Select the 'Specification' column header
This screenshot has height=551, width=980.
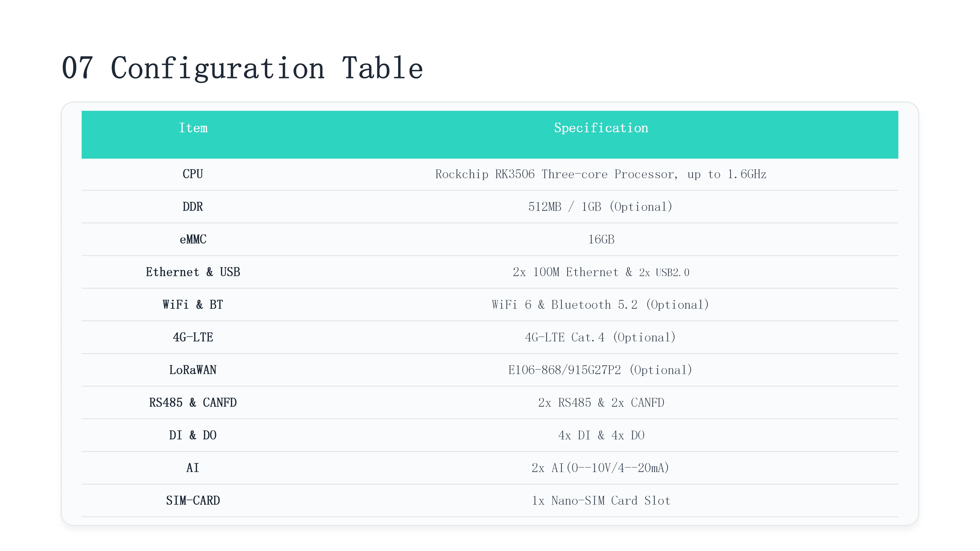[x=601, y=128]
